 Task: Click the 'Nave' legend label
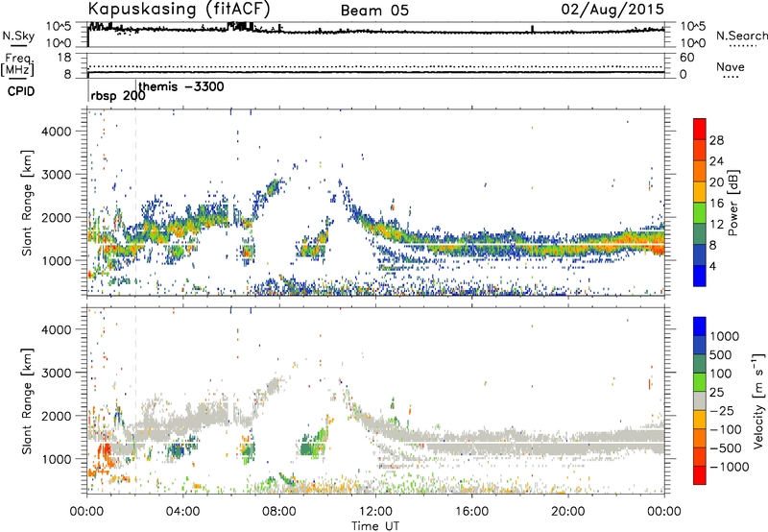click(x=730, y=67)
